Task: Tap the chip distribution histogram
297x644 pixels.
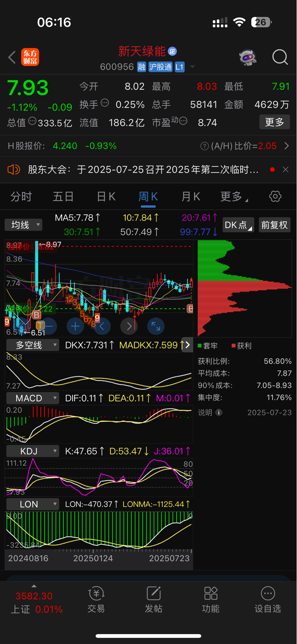Action: pyautogui.click(x=244, y=288)
